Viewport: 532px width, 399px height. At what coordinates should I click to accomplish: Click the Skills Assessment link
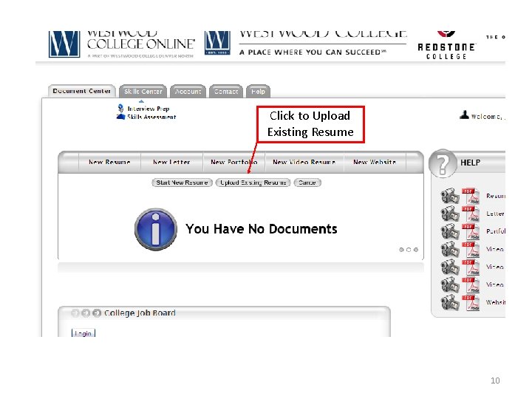pyautogui.click(x=151, y=117)
